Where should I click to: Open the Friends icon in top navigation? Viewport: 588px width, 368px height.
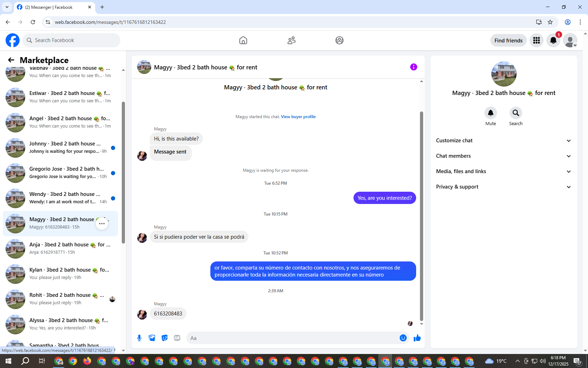coord(292,40)
